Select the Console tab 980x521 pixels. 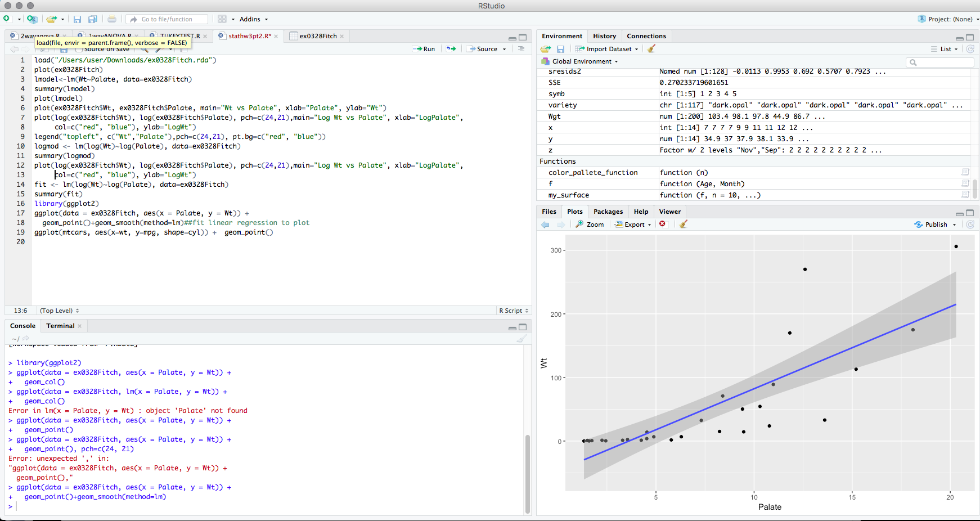pyautogui.click(x=23, y=326)
